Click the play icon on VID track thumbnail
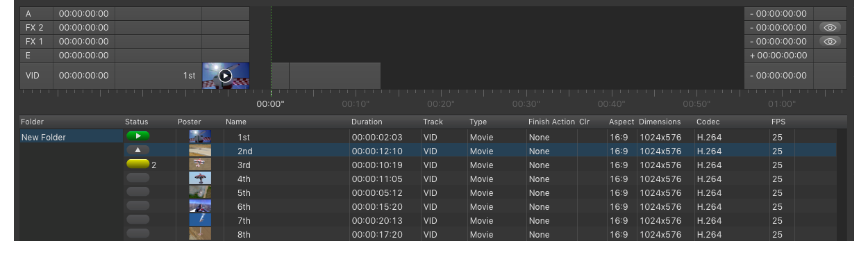The image size is (868, 255). pos(225,76)
